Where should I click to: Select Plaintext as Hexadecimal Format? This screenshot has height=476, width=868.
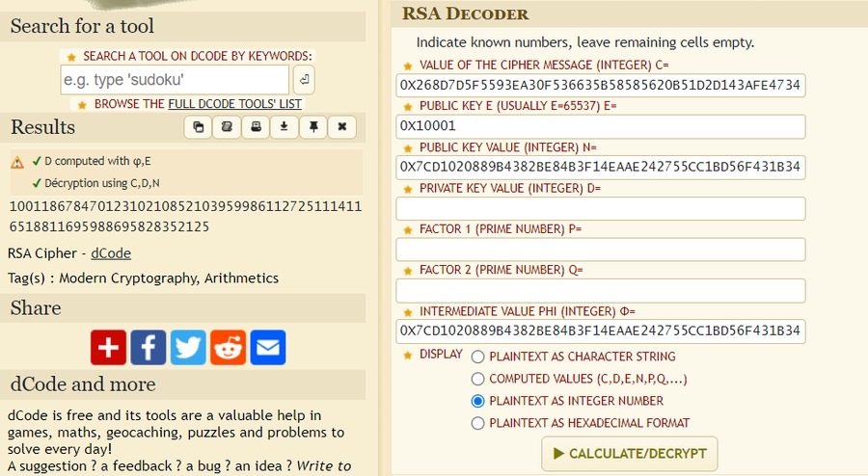pos(477,423)
